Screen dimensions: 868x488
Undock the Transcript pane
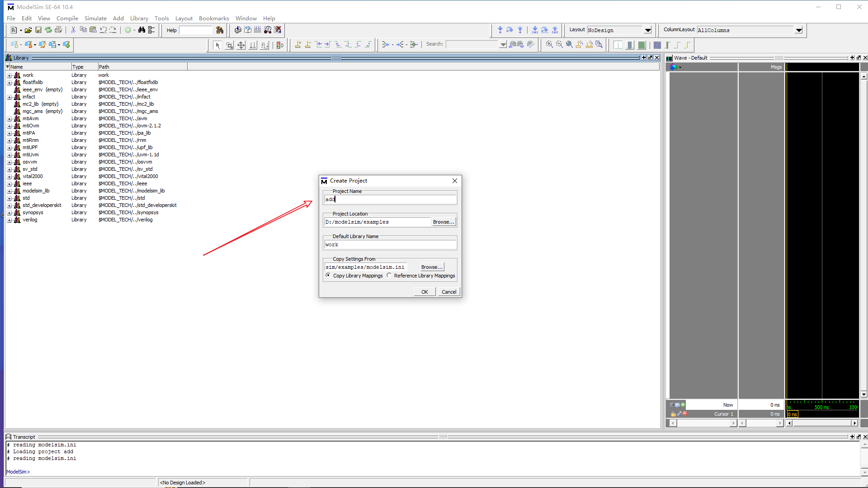859,437
